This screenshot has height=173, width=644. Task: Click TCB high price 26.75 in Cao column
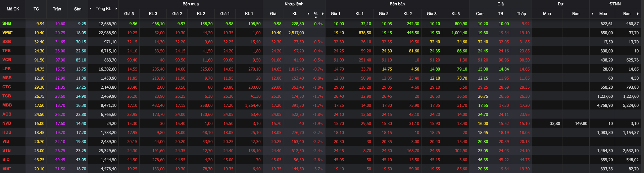(483, 96)
